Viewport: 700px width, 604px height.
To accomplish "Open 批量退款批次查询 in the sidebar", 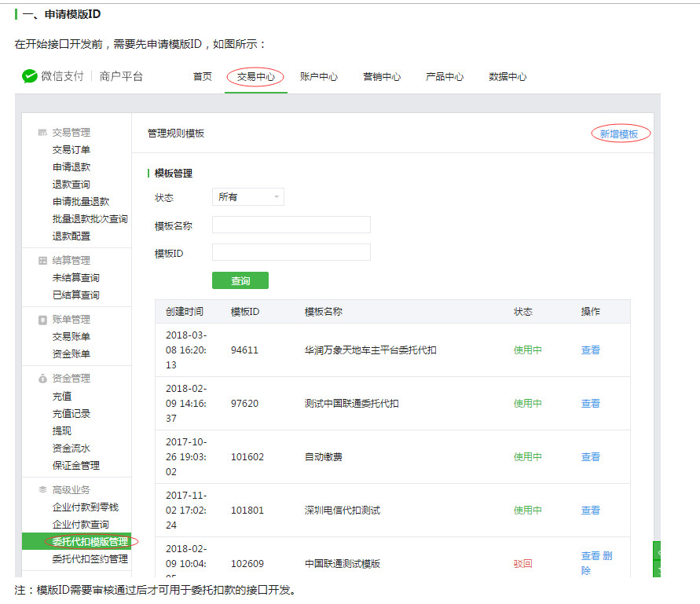I will (x=90, y=219).
